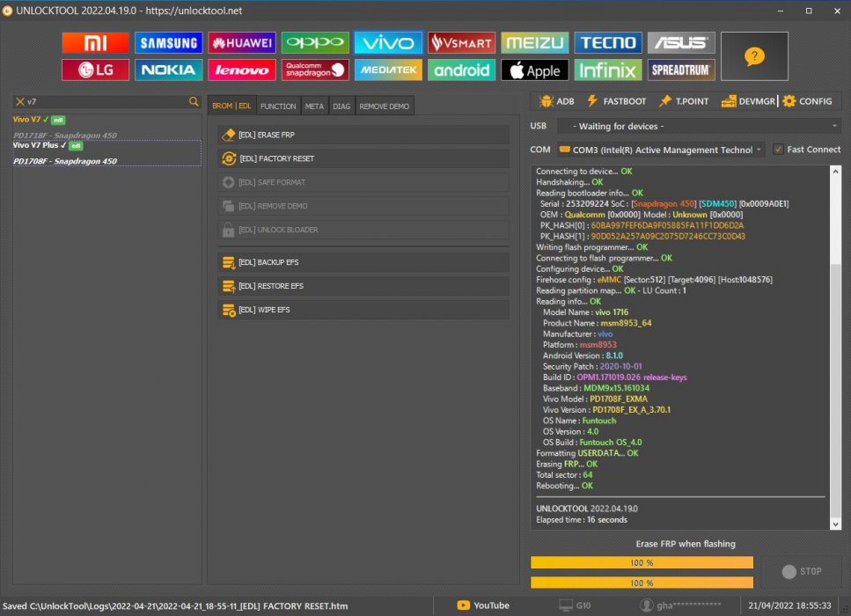Image resolution: width=851 pixels, height=616 pixels.
Task: Open the YouTube link in status bar
Action: point(483,605)
